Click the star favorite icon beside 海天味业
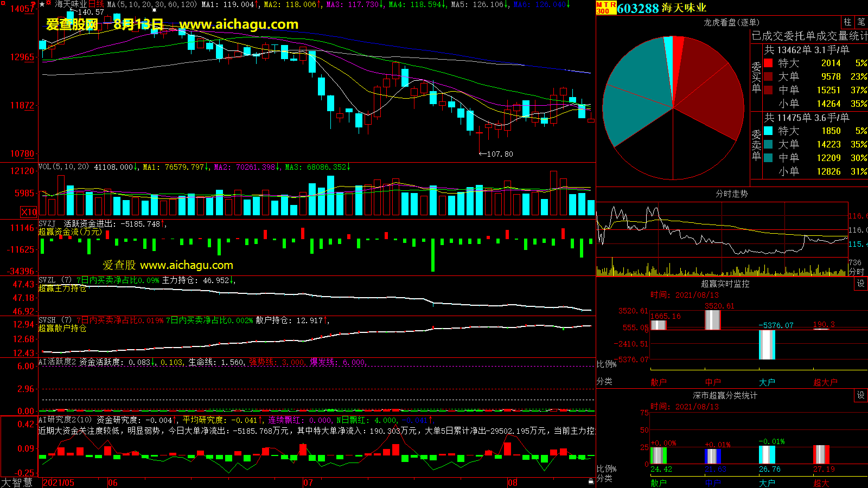Image resolution: width=868 pixels, height=488 pixels. click(42, 4)
